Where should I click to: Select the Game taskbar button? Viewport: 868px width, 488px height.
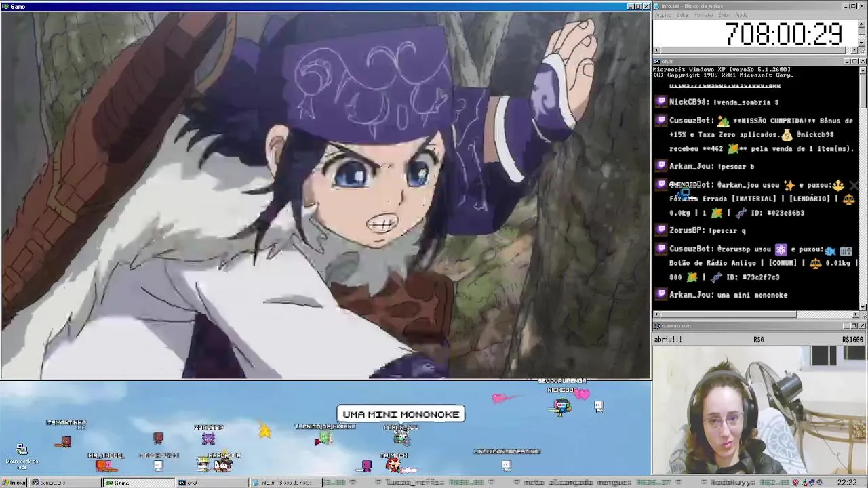pyautogui.click(x=138, y=483)
